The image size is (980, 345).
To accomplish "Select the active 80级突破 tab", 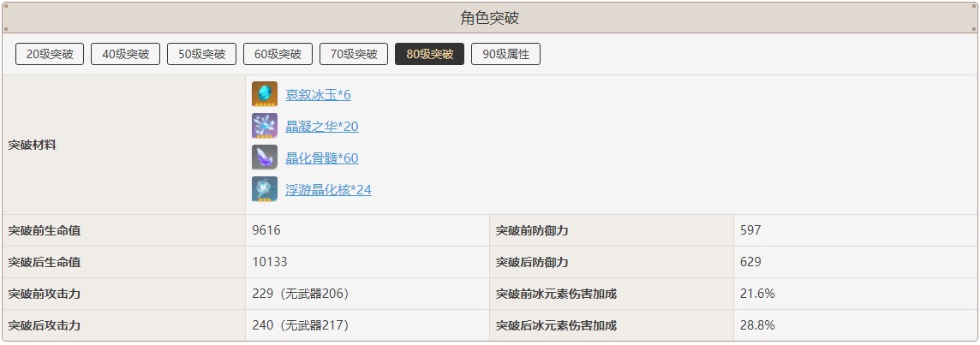I will [430, 55].
